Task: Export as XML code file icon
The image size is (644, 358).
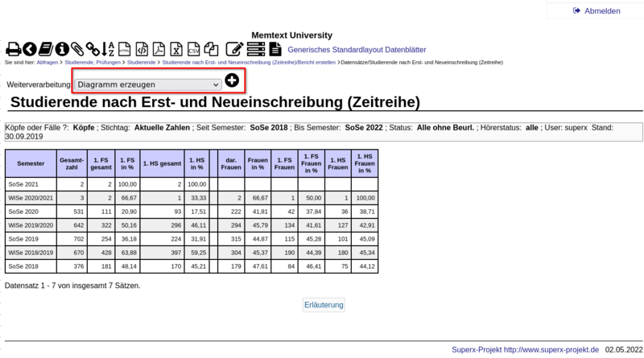Action: pos(142,49)
